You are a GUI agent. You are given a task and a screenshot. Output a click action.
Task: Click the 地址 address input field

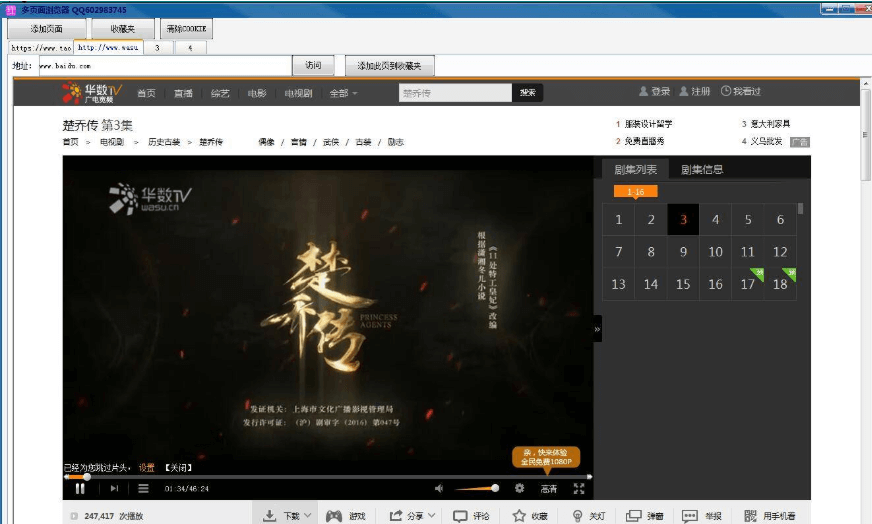click(x=165, y=66)
